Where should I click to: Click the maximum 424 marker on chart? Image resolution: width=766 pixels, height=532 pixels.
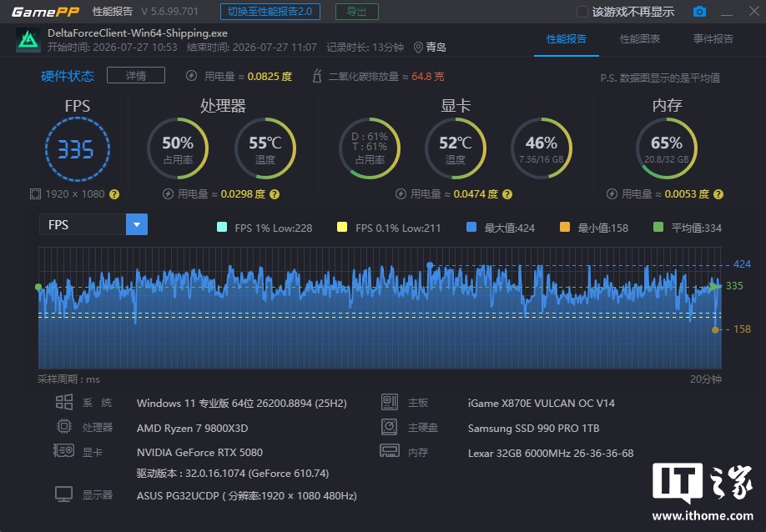pyautogui.click(x=430, y=265)
